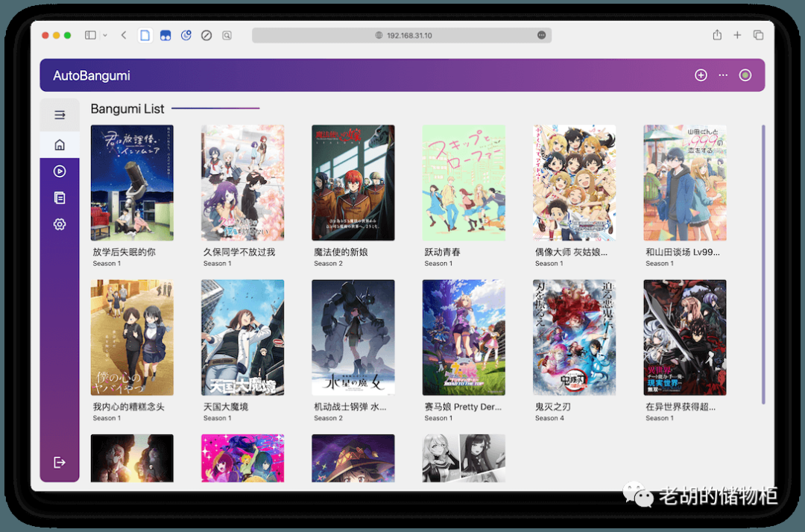Open the 久保同学不放过我 poster
This screenshot has width=805, height=532.
click(x=242, y=183)
